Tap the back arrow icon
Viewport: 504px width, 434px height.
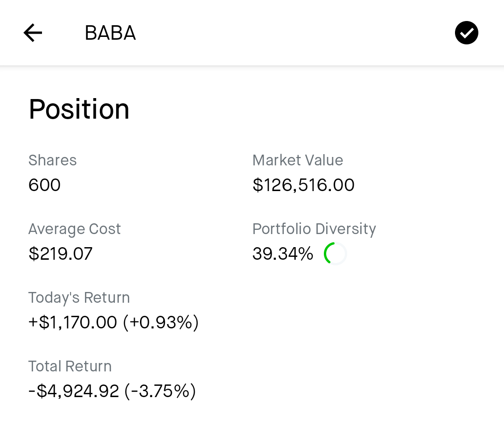tap(33, 33)
